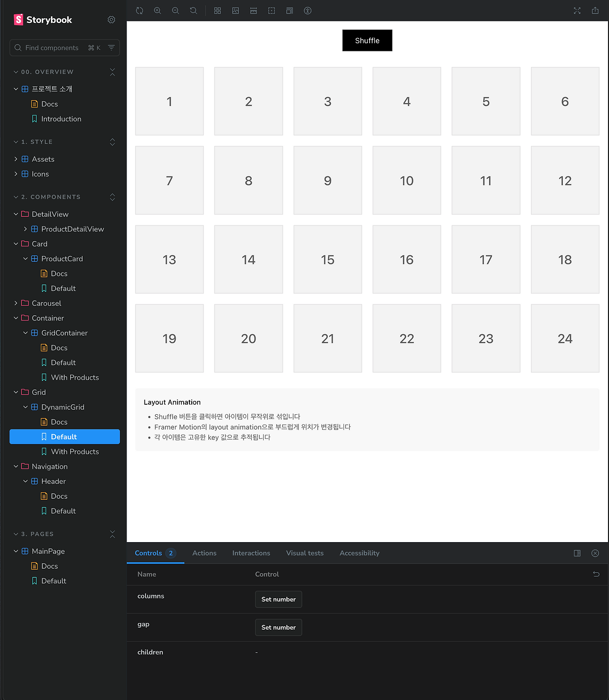
Task: Open Storybook settings via gear icon
Action: (x=111, y=19)
